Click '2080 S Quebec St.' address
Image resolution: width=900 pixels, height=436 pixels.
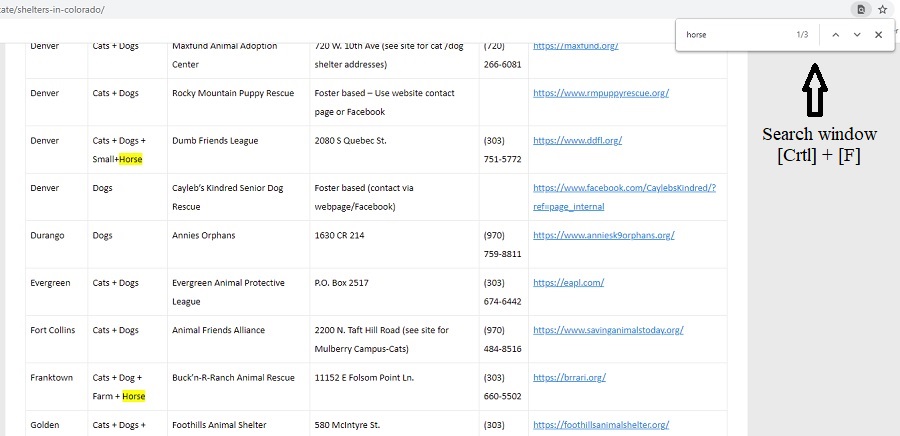351,141
